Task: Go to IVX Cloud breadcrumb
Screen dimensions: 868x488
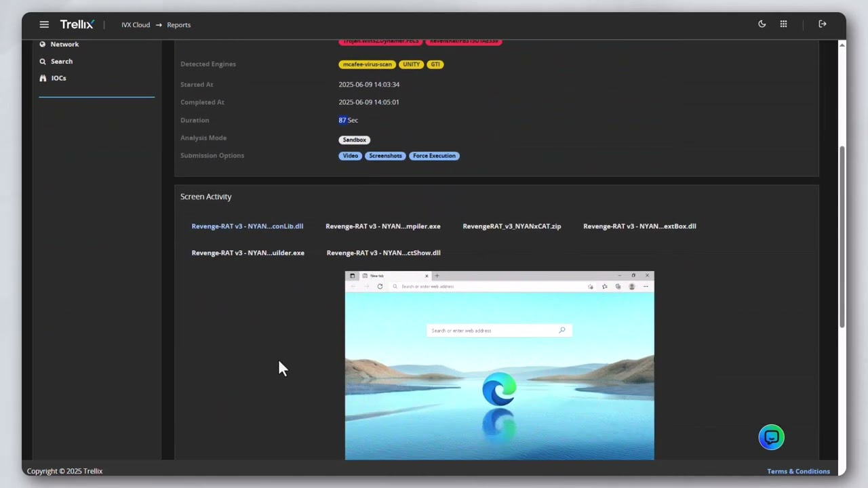Action: click(x=136, y=25)
